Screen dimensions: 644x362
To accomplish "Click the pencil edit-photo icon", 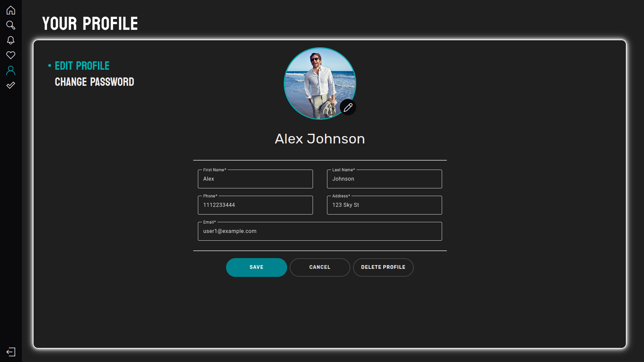I will (348, 107).
